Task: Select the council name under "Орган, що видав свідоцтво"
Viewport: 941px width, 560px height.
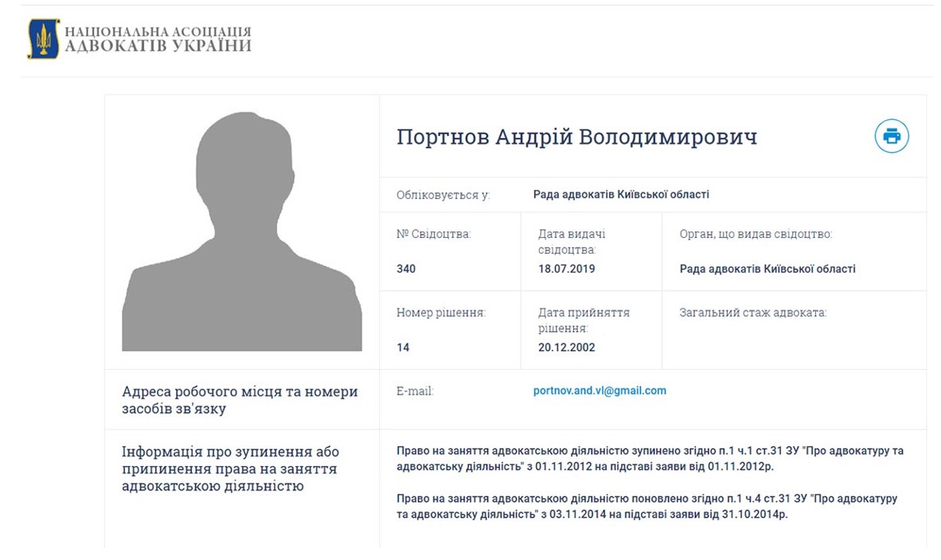Action: (x=767, y=269)
